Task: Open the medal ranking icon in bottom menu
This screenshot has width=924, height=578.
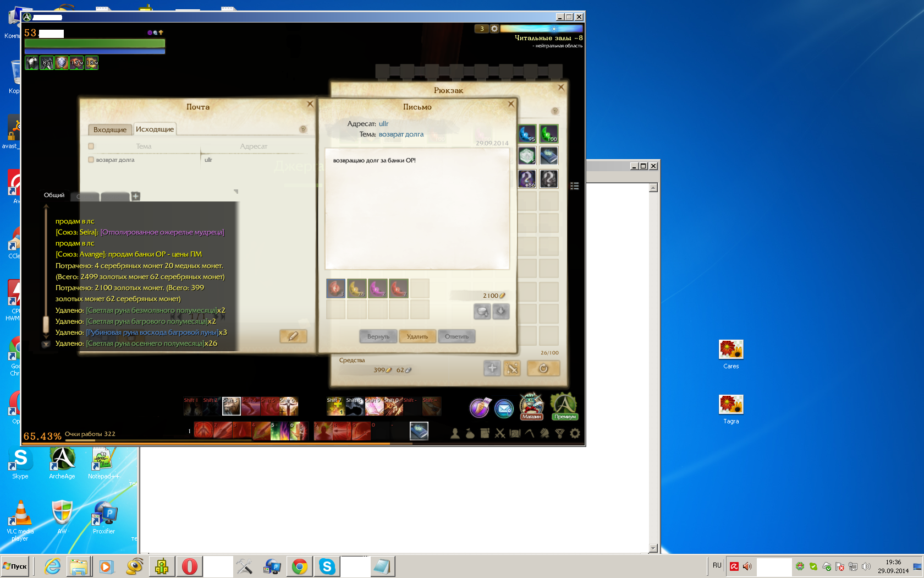Action: (560, 433)
